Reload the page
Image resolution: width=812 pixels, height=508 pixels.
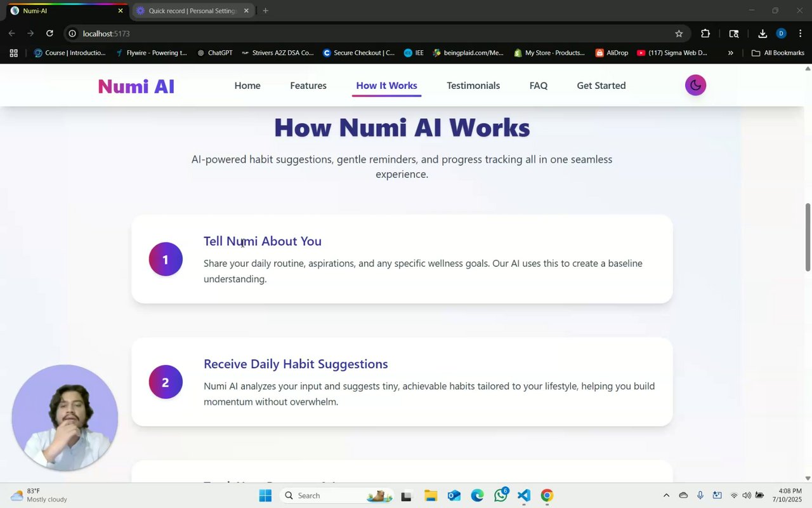click(49, 34)
